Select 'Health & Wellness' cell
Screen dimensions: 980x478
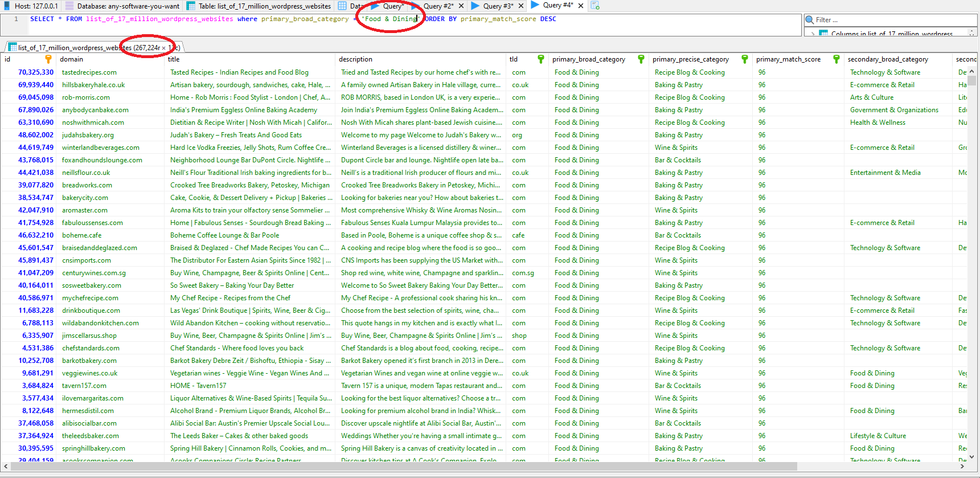[898, 122]
